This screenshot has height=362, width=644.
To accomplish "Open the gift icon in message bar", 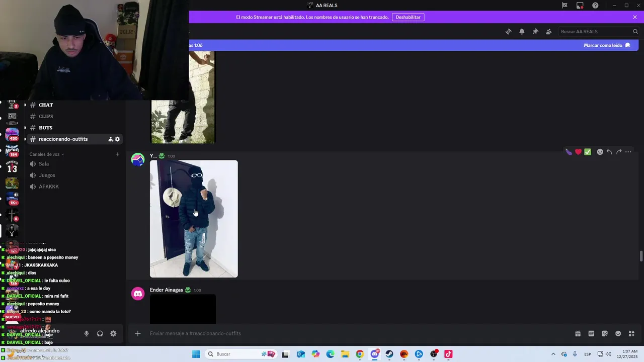I will tap(578, 333).
